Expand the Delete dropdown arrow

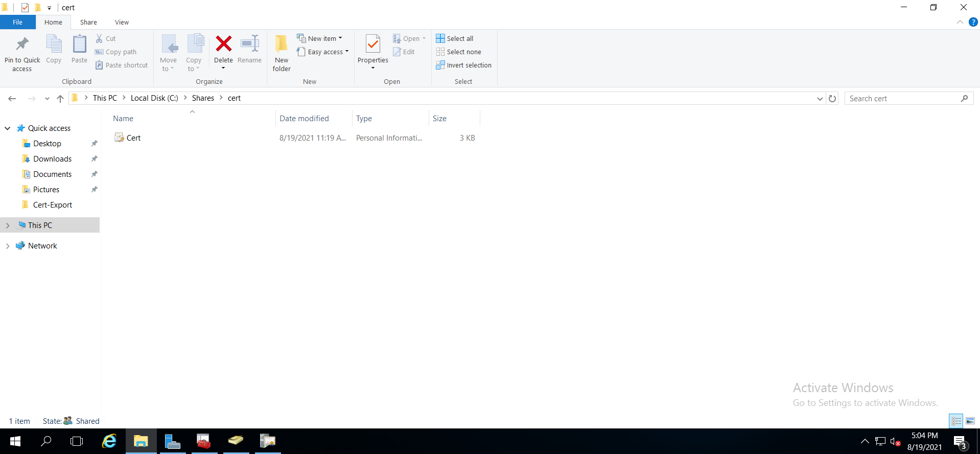coord(223,68)
